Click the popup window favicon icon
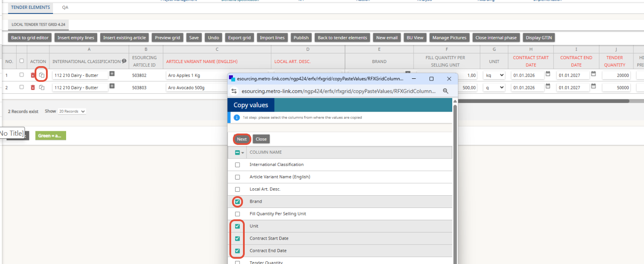 click(232, 79)
